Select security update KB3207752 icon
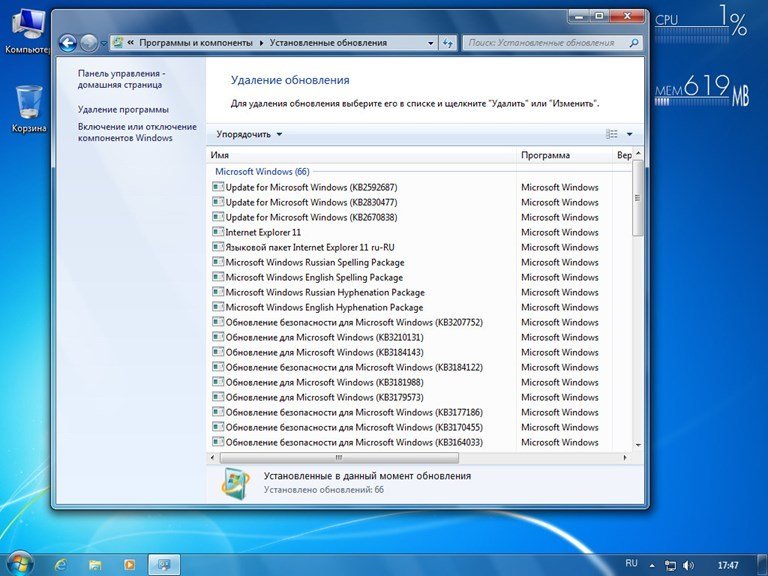This screenshot has width=768, height=576. (x=218, y=322)
